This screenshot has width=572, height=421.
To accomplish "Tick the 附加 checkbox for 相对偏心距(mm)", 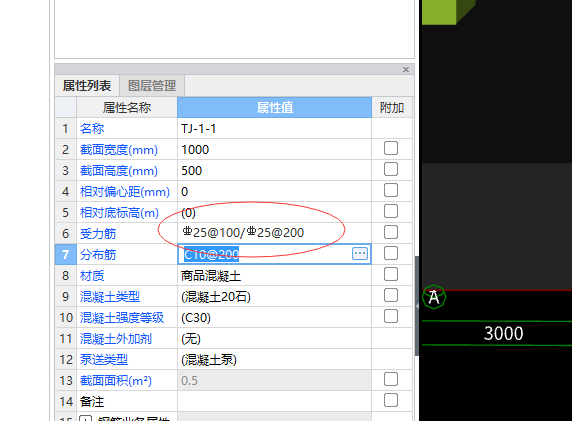I will pyautogui.click(x=391, y=190).
